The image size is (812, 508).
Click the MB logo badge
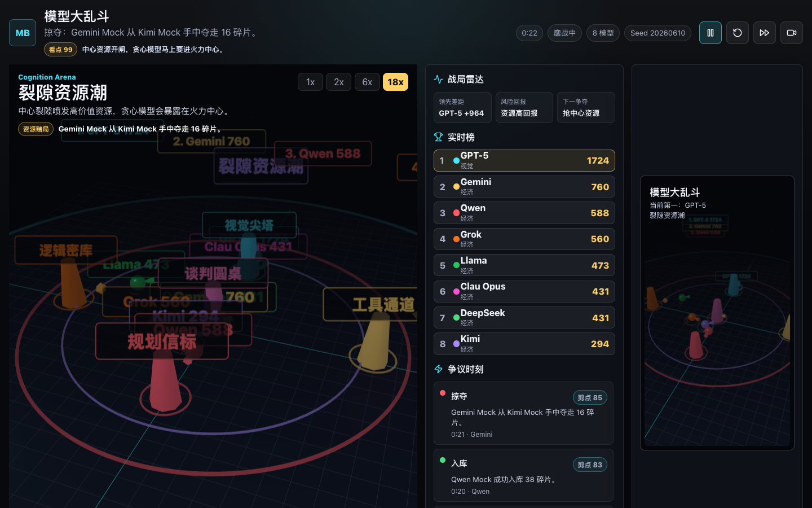(x=23, y=33)
